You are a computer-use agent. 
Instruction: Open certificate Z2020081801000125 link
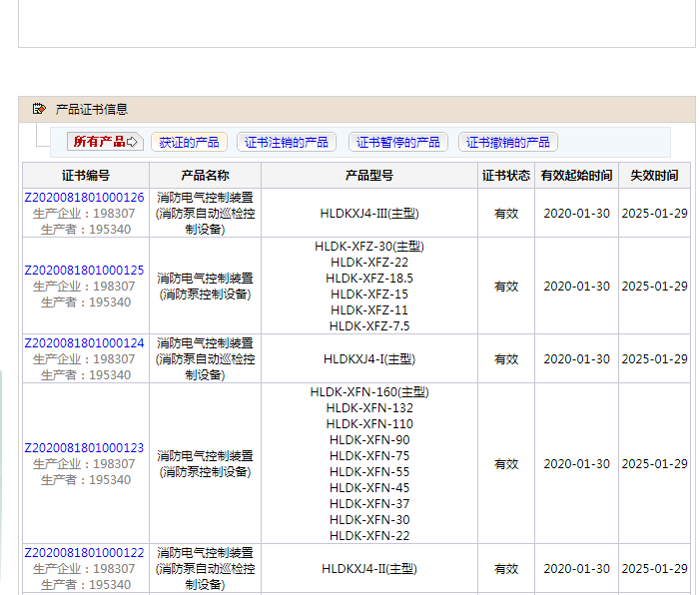[84, 271]
